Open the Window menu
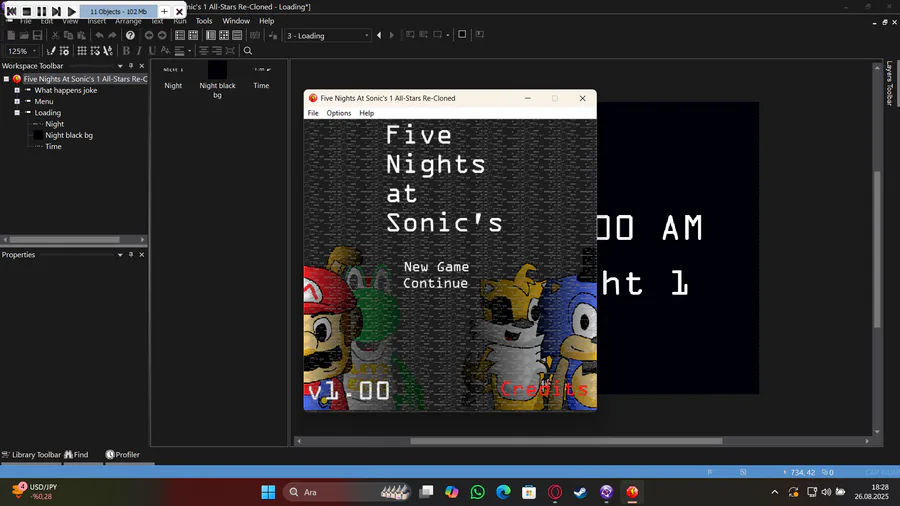 [x=236, y=21]
